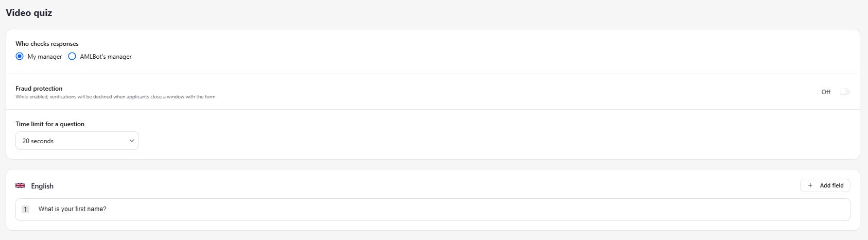
Task: Enable the Fraud protection toggle switch
Action: pos(844,92)
